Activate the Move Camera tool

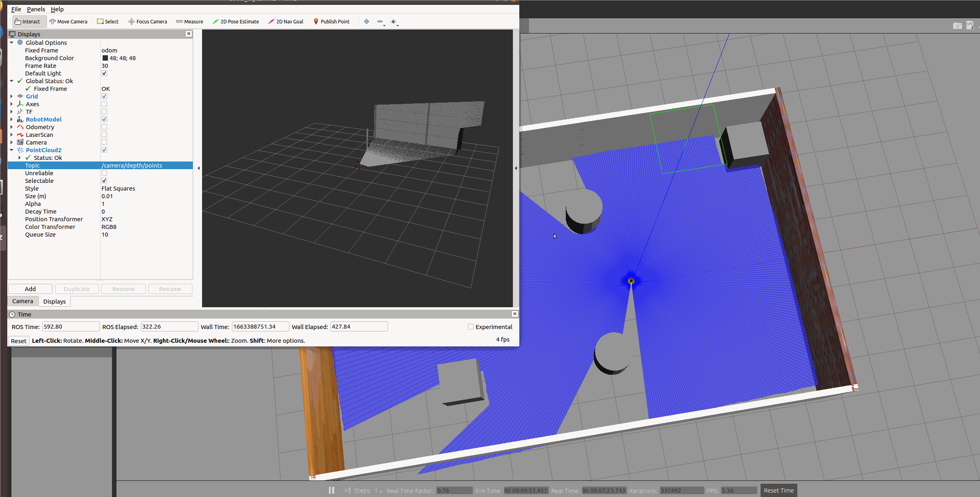click(68, 21)
